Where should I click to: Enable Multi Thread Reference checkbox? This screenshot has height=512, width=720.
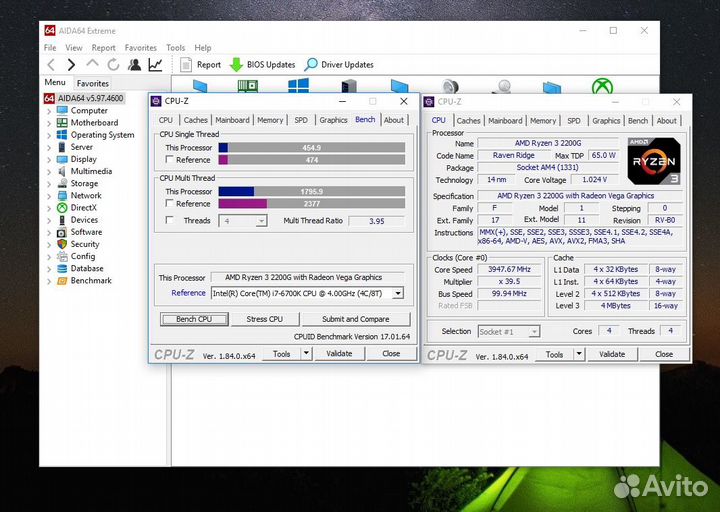coord(169,203)
